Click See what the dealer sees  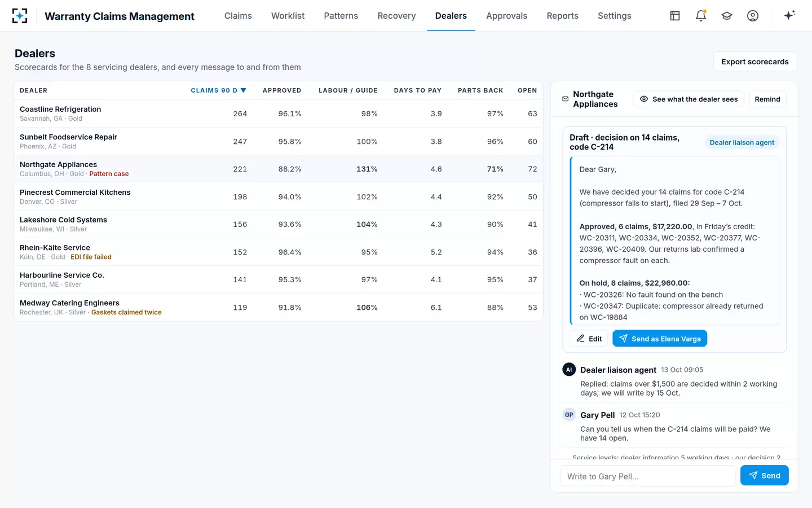point(689,99)
